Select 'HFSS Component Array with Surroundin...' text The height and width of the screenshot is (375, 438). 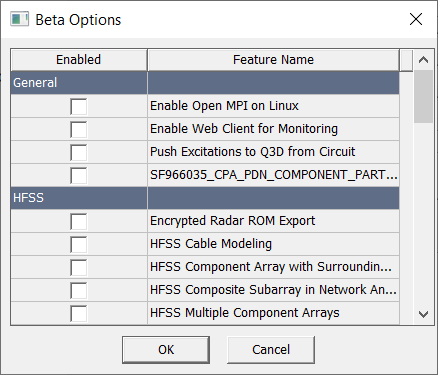[x=271, y=267]
